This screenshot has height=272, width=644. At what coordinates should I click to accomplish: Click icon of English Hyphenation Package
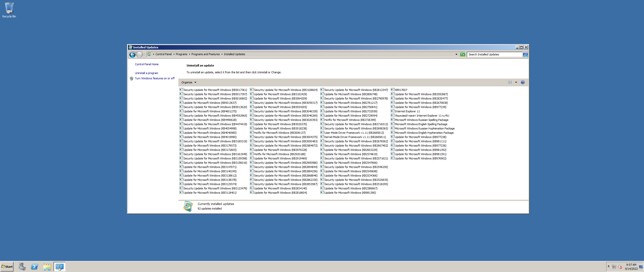392,132
